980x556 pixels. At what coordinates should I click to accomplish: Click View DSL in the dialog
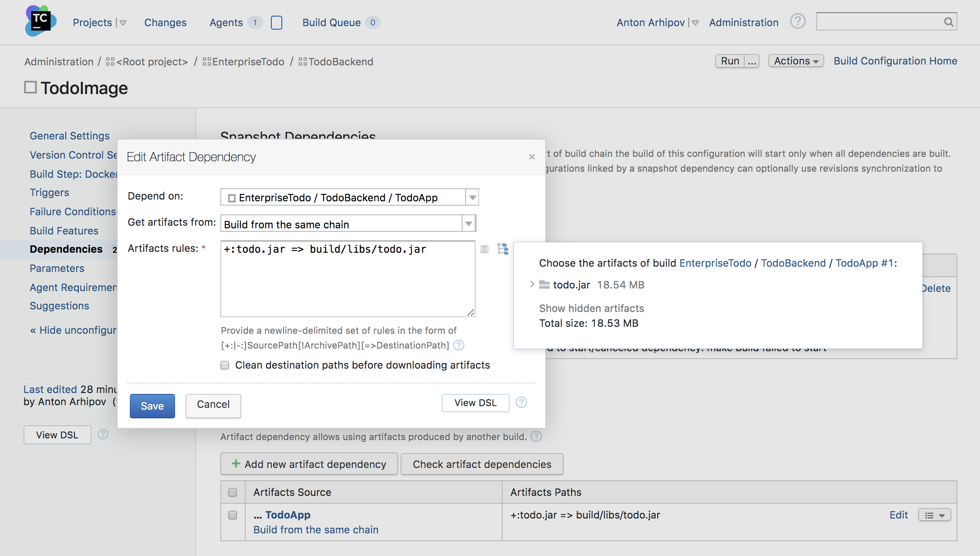(x=476, y=403)
